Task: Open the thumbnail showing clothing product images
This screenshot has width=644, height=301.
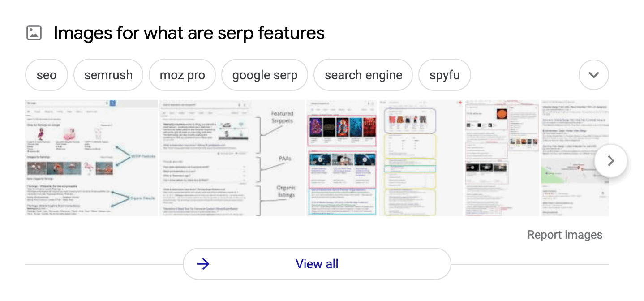Action: (x=421, y=158)
